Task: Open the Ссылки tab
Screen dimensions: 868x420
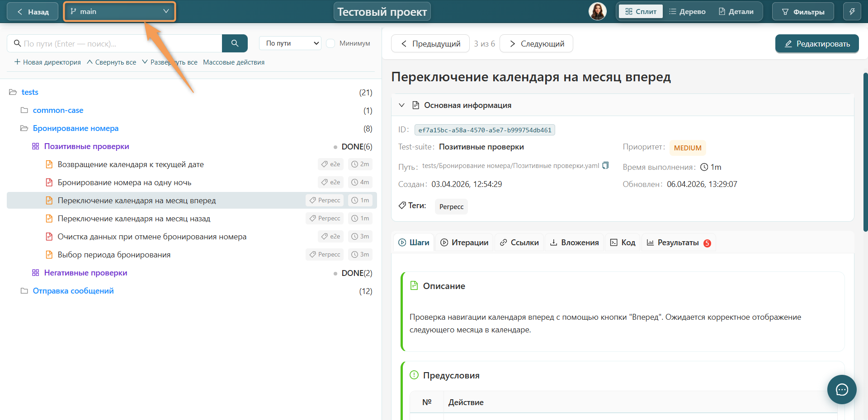Action: pyautogui.click(x=519, y=243)
